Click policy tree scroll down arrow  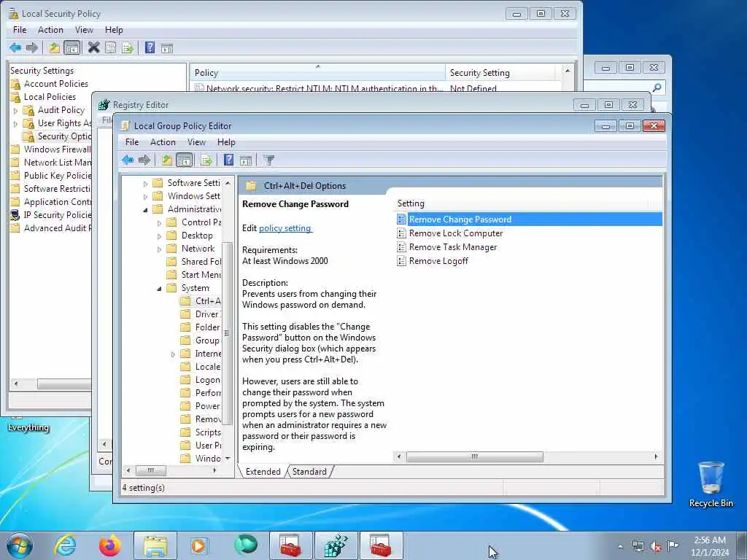[x=228, y=458]
